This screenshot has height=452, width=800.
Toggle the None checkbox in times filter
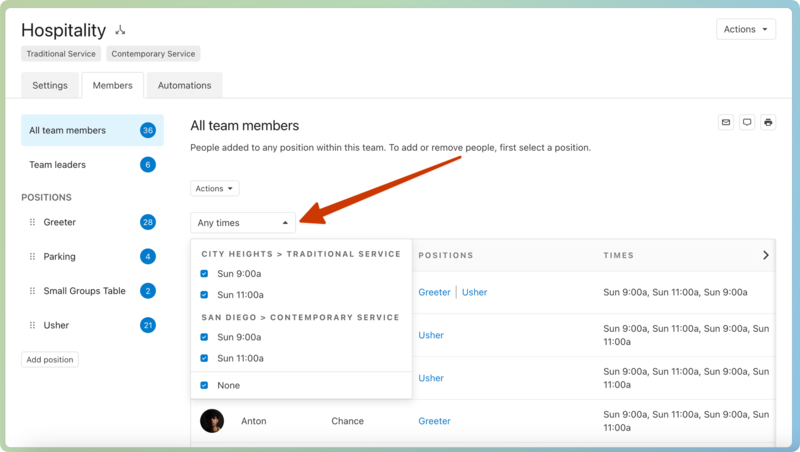tap(204, 385)
